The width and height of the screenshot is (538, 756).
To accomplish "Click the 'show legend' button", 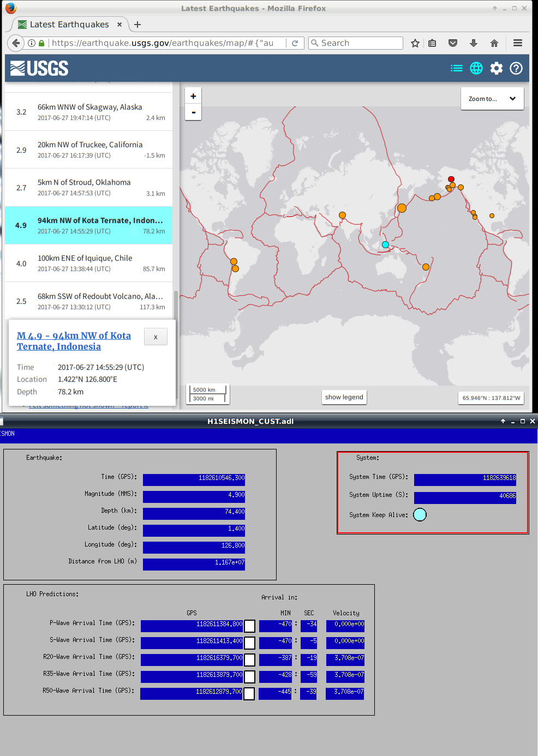I will click(x=344, y=397).
